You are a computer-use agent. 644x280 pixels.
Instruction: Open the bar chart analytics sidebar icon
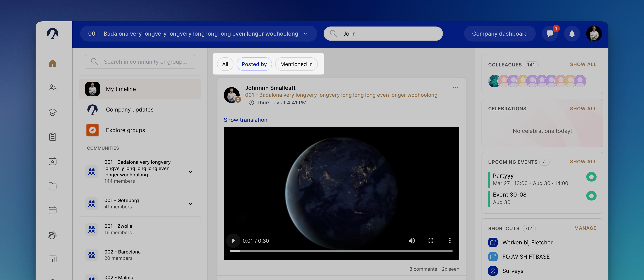pos(53,259)
